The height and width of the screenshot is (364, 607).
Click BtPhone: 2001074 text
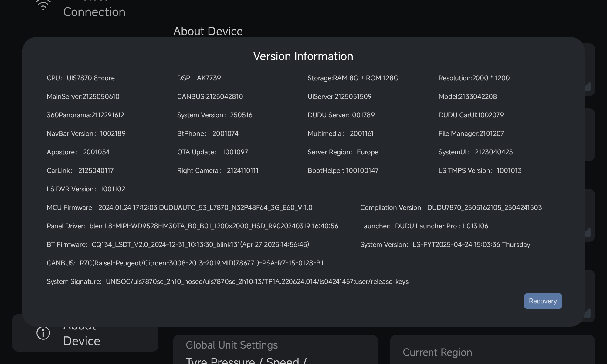click(208, 133)
